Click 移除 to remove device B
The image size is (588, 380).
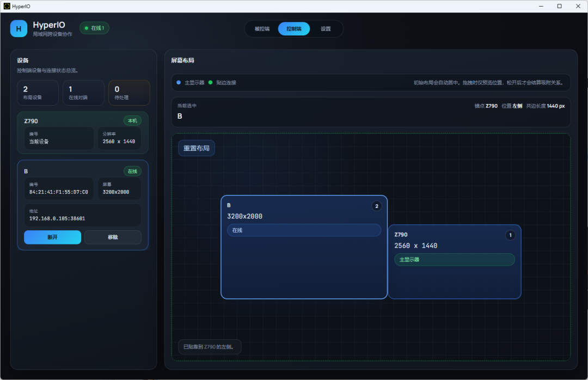(113, 237)
